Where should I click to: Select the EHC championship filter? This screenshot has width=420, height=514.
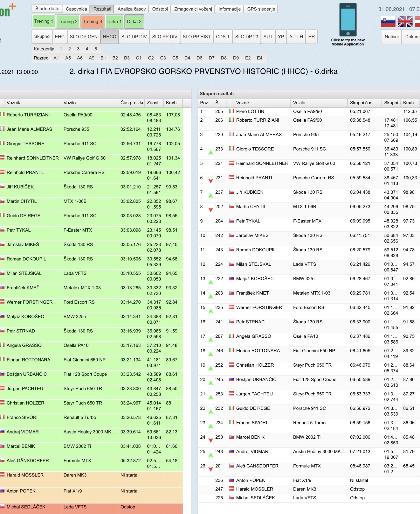[60, 36]
